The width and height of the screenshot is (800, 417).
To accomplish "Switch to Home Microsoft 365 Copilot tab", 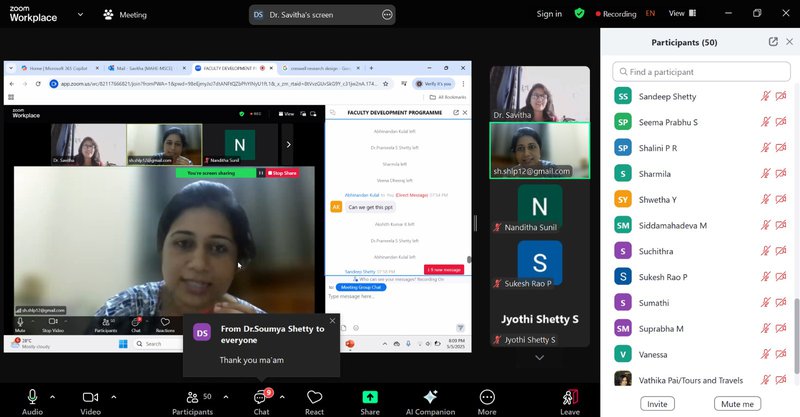I will pos(58,68).
